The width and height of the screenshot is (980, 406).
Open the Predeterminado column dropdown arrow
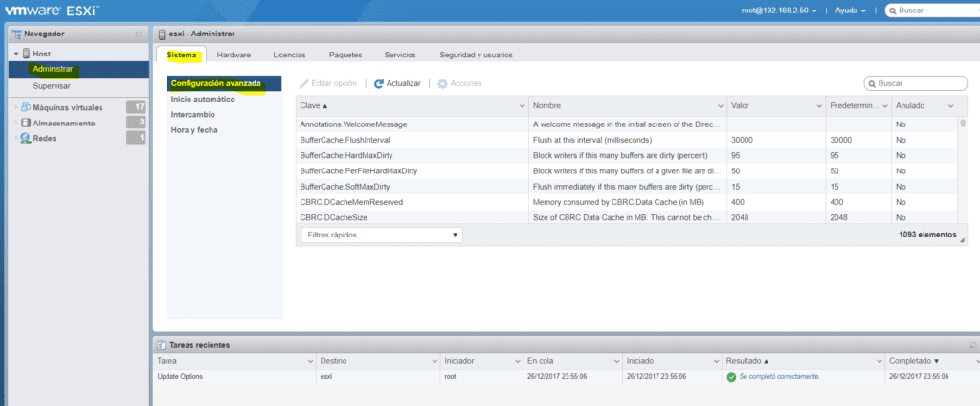885,106
